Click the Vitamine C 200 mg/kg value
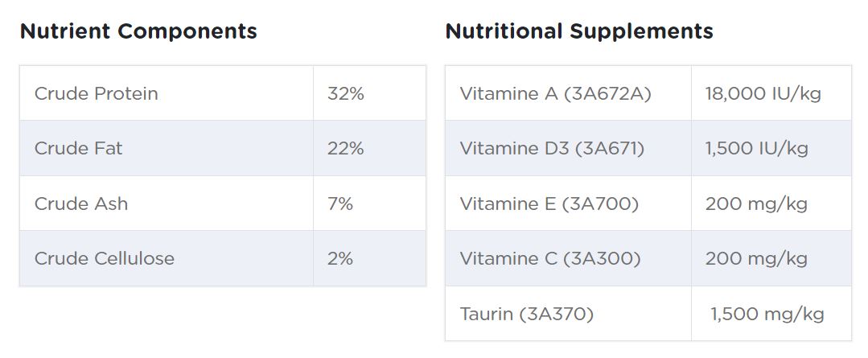The height and width of the screenshot is (358, 868). (756, 258)
